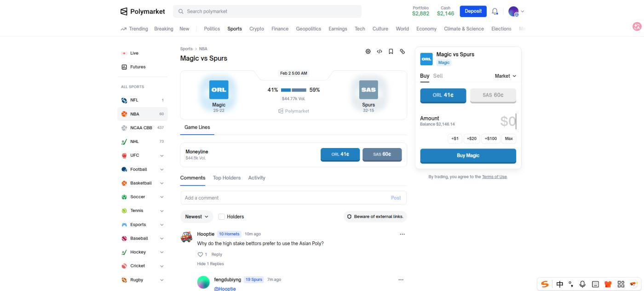The height and width of the screenshot is (291, 644).
Task: Like Hooptie's comment with the heart icon
Action: (x=200, y=254)
